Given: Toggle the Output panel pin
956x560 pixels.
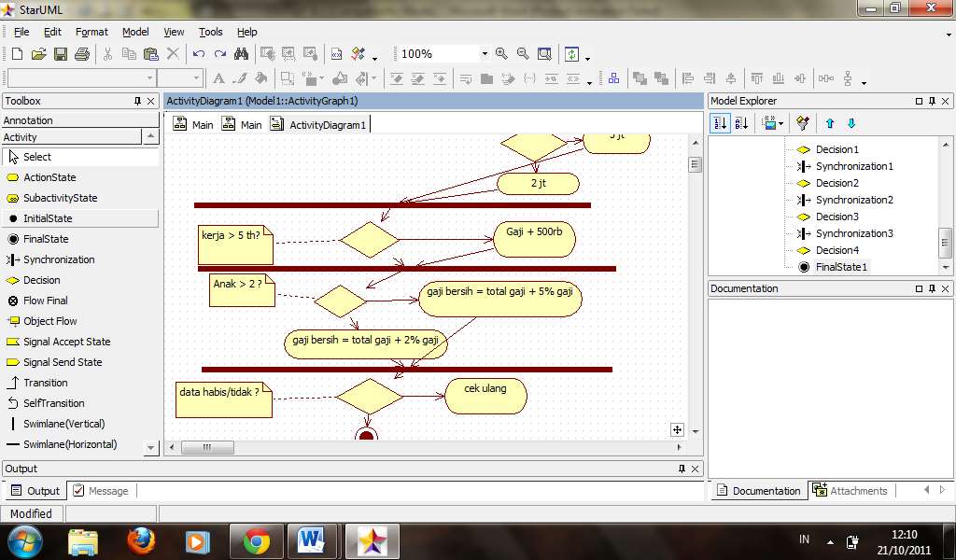Looking at the screenshot, I should click(682, 469).
